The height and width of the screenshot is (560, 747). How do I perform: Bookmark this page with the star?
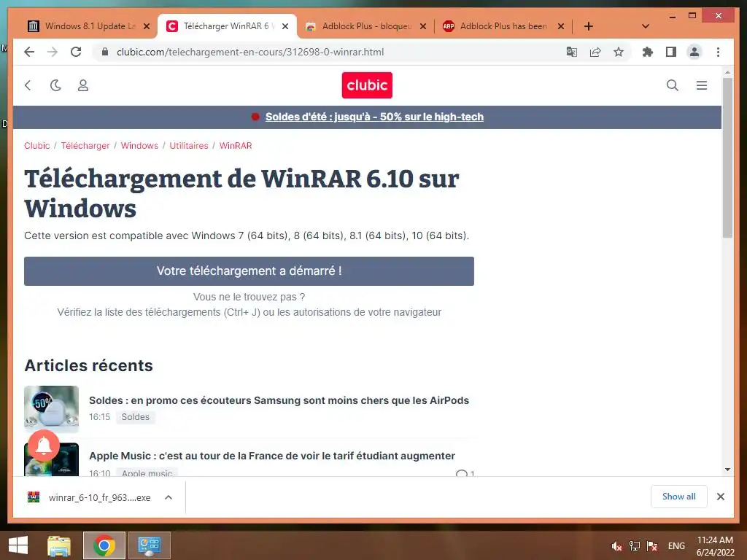click(x=619, y=52)
